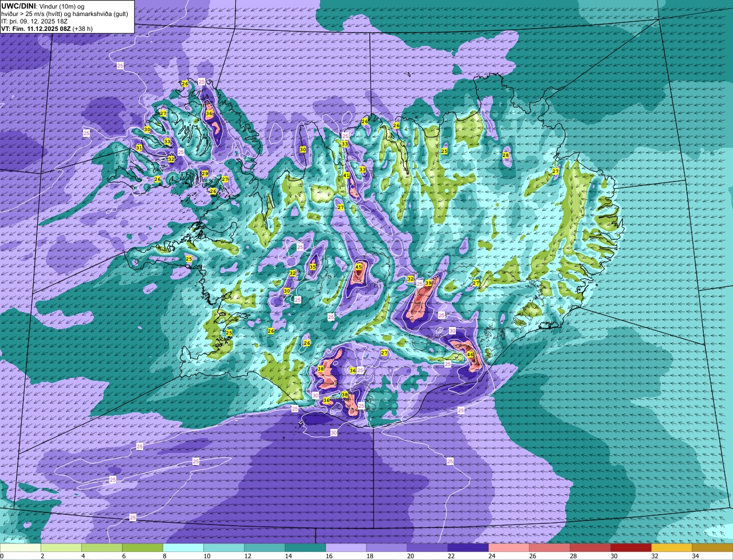The height and width of the screenshot is (560, 733).
Task: Click the legend swatch between 4 and 6
Action: (102, 548)
